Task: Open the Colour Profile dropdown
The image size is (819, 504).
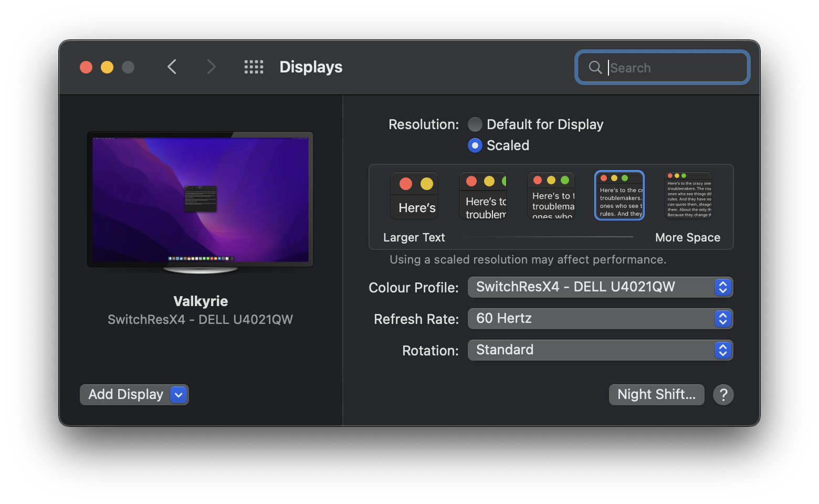Action: (600, 287)
